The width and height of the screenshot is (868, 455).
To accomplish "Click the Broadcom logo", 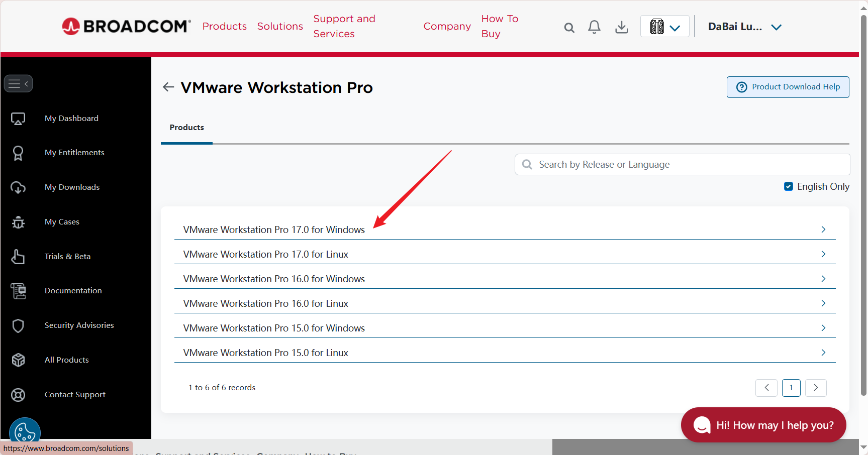I will (x=126, y=26).
